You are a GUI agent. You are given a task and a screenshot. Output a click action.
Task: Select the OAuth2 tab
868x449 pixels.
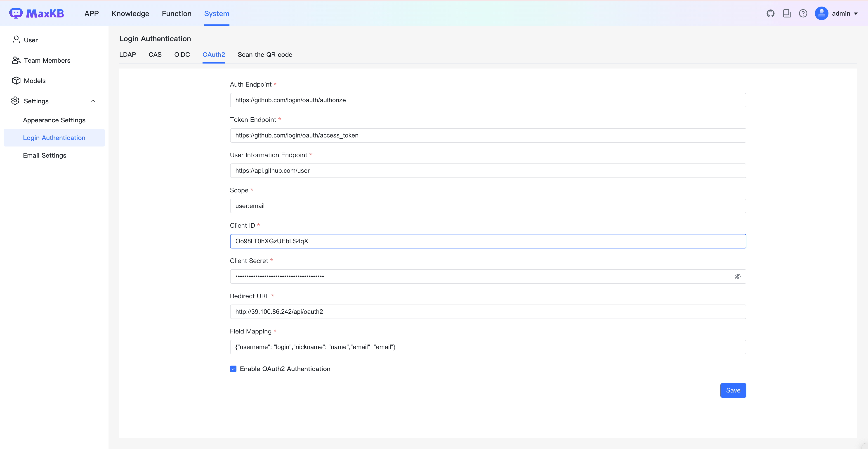click(214, 55)
